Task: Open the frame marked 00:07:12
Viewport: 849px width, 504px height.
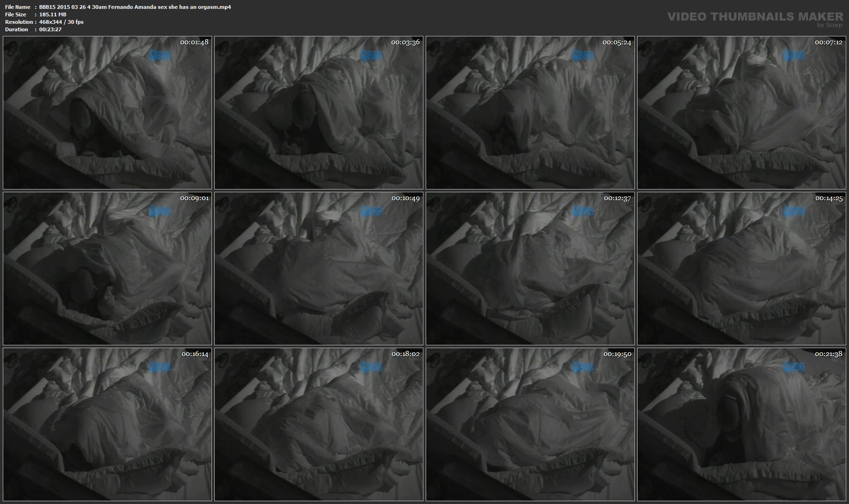Action: 742,112
